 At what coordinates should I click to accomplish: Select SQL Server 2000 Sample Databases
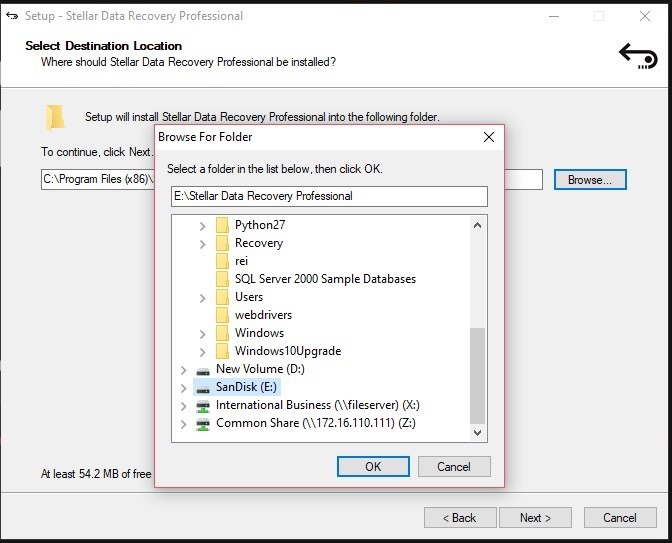coord(325,279)
